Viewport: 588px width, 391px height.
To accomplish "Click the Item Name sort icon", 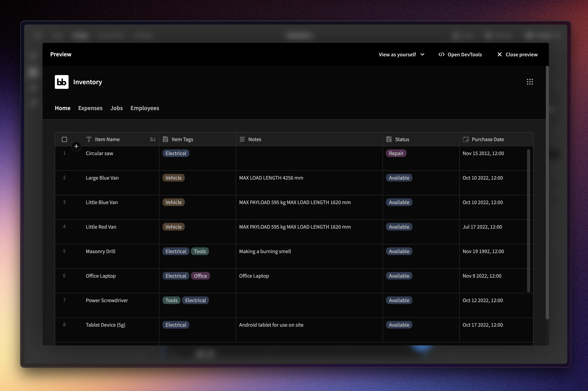I will point(153,139).
